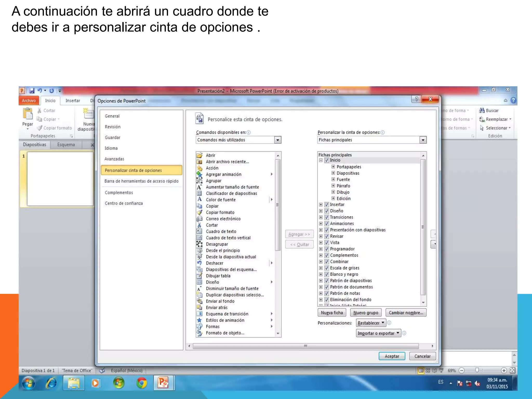This screenshot has width=532, height=399.
Task: Uncheck the Programador tab checkbox
Action: 327,249
